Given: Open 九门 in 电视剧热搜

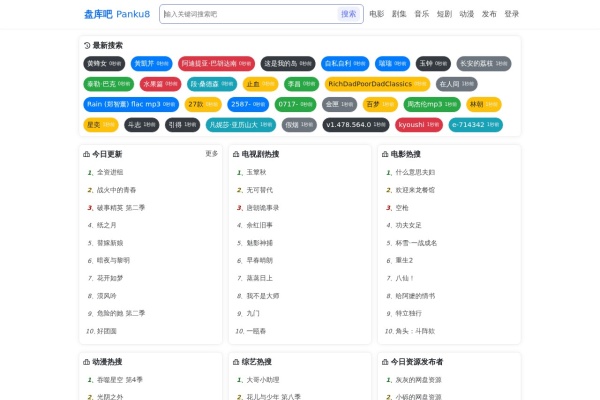Looking at the screenshot, I should coord(253,313).
